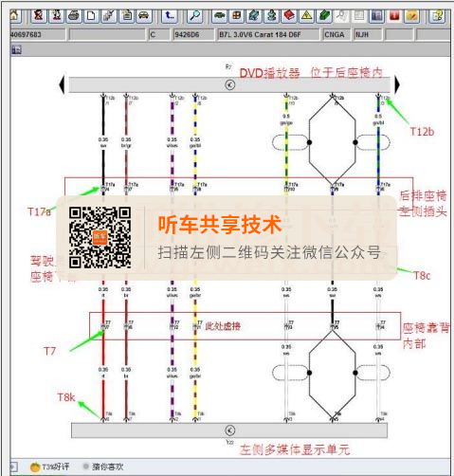Screen dimensions: 454x476
Task: Open the red book toolbar icon
Action: tap(288, 16)
